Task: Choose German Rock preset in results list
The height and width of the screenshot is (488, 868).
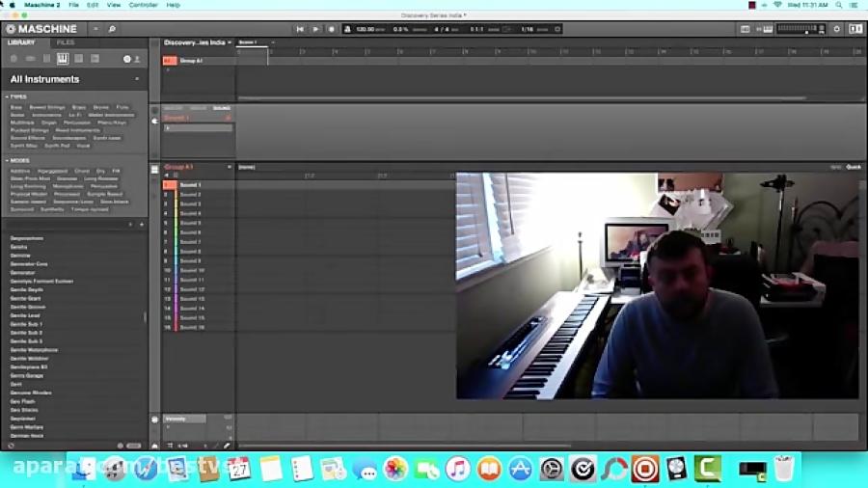Action: (x=27, y=436)
